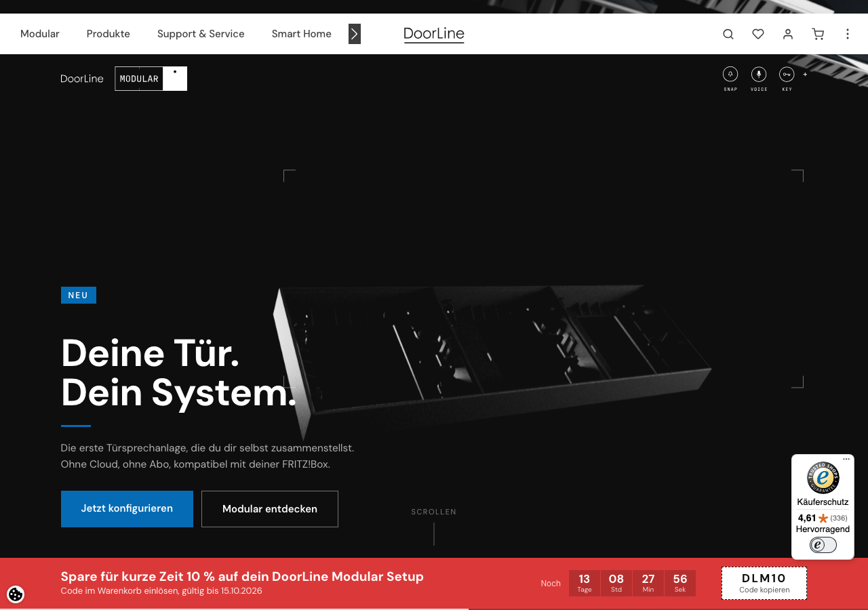Click the (336) review count

click(839, 518)
